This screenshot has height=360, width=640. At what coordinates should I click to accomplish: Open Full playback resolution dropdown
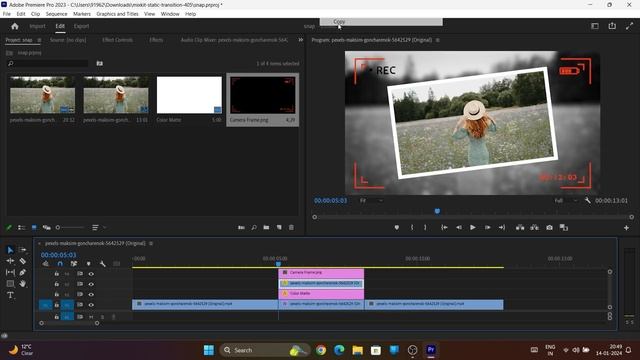566,200
